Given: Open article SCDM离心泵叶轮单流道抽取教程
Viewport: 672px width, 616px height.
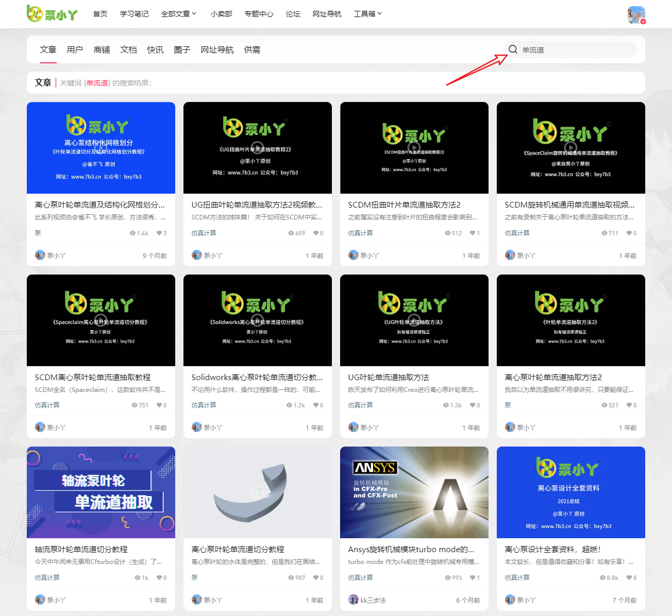Looking at the screenshot, I should click(x=93, y=378).
